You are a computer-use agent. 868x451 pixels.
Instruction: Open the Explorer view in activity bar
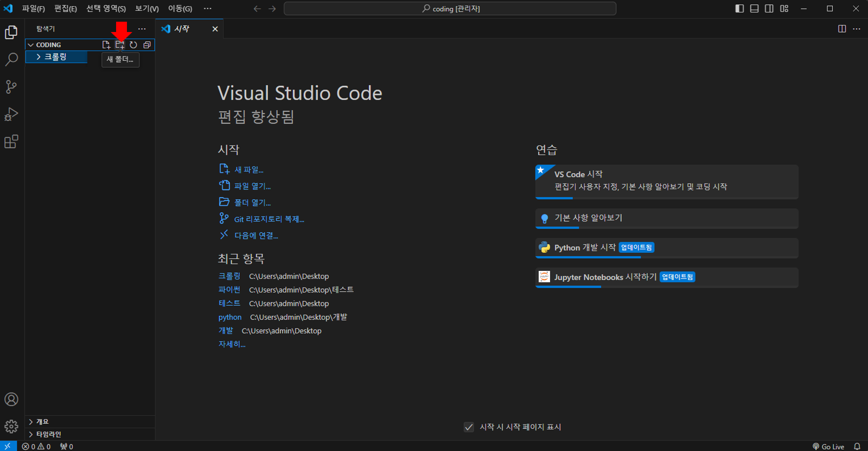point(11,33)
